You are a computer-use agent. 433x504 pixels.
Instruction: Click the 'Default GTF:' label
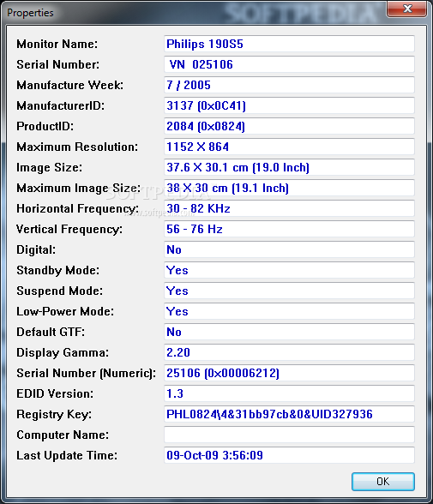click(x=51, y=332)
